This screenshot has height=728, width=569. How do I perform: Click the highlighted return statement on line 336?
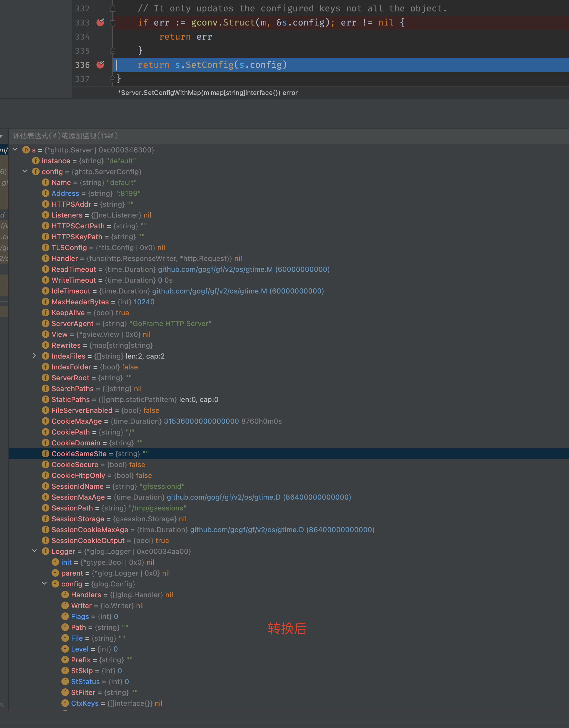212,65
